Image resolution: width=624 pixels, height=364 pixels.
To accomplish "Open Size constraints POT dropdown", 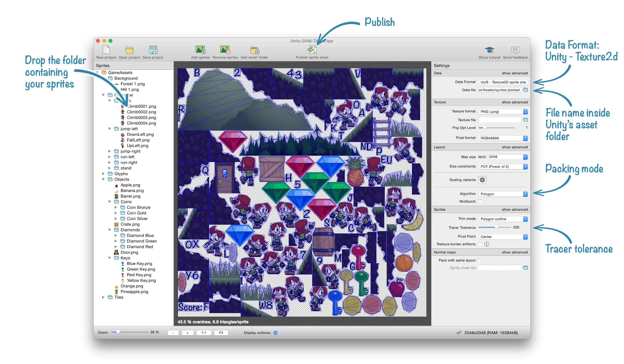I will tap(503, 167).
